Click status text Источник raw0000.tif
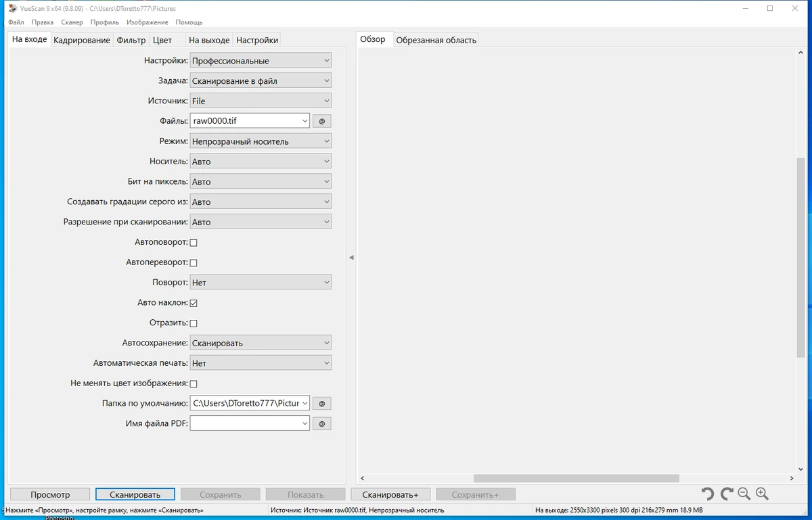Image resolution: width=812 pixels, height=520 pixels. [357, 511]
